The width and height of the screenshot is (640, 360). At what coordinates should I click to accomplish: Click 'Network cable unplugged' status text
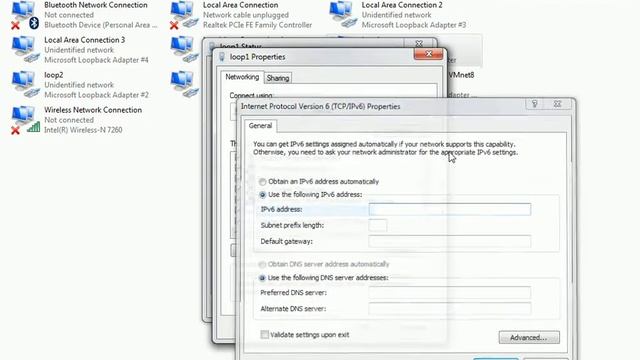click(246, 15)
